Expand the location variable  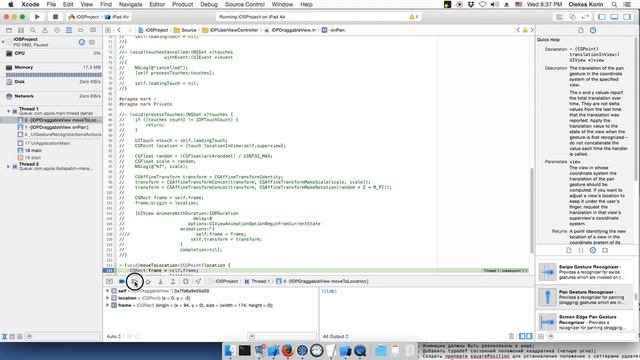point(108,298)
